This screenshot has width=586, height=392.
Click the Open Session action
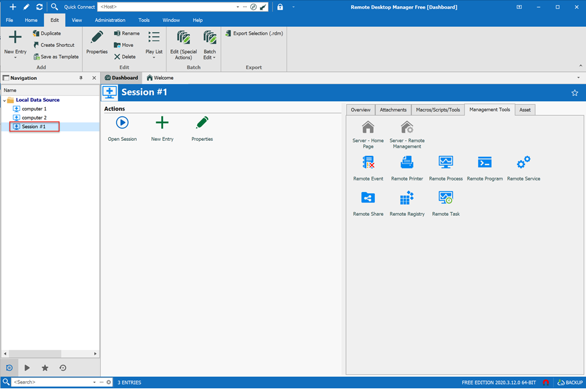coord(122,124)
